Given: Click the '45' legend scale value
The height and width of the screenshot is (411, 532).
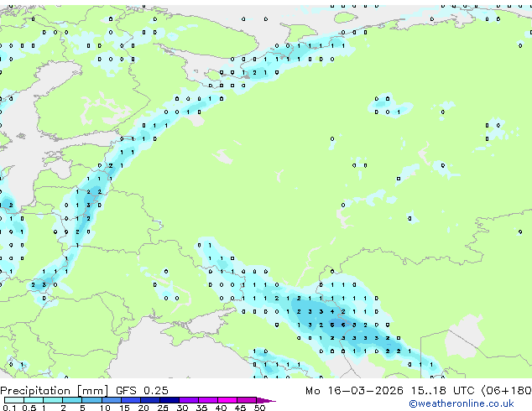Looking at the screenshot, I should coord(240,408).
